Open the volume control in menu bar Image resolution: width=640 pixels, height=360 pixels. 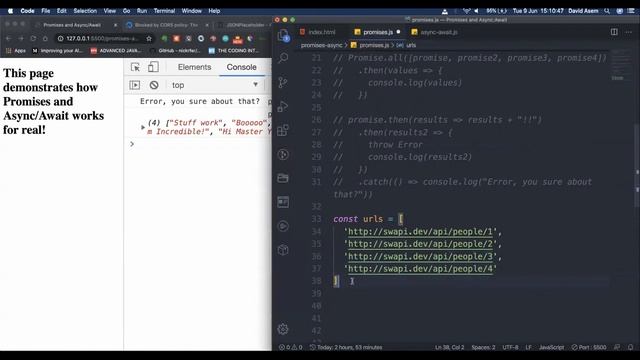point(476,11)
